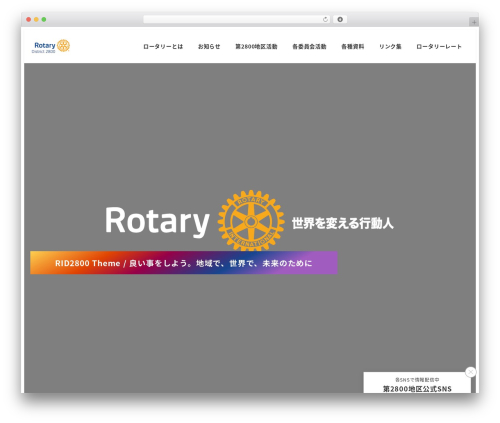This screenshot has height=423, width=500.
Task: Expand the 各種資料 menu
Action: [353, 47]
